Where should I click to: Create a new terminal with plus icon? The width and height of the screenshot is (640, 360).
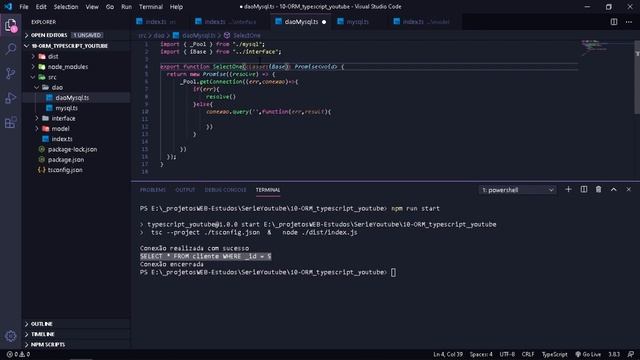568,190
